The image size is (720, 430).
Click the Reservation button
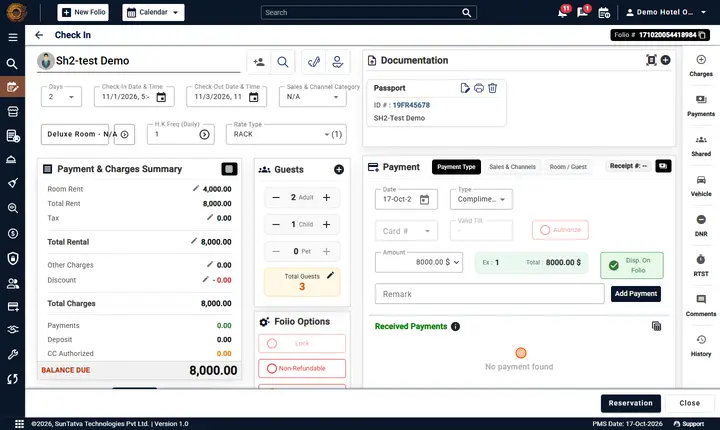[x=630, y=403]
